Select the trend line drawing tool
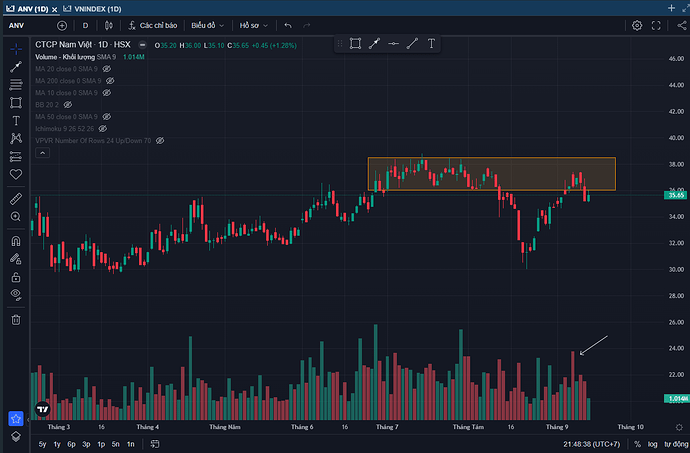The image size is (690, 453). coord(15,66)
